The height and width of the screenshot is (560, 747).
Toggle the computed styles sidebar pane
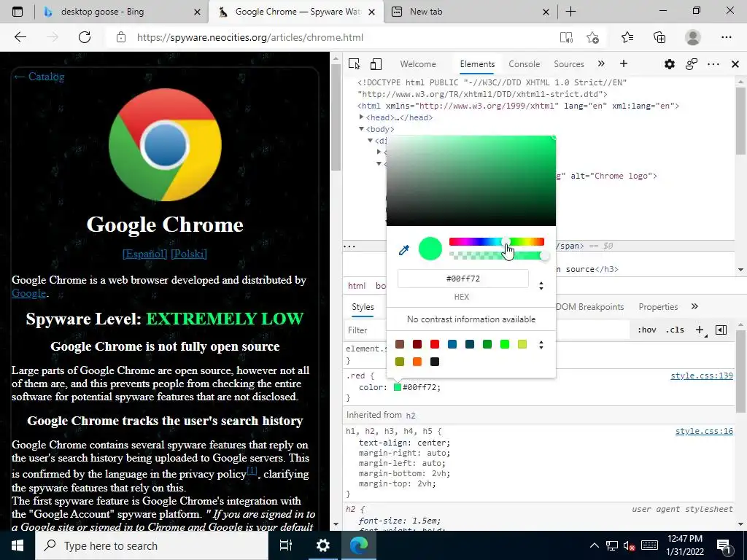721,330
